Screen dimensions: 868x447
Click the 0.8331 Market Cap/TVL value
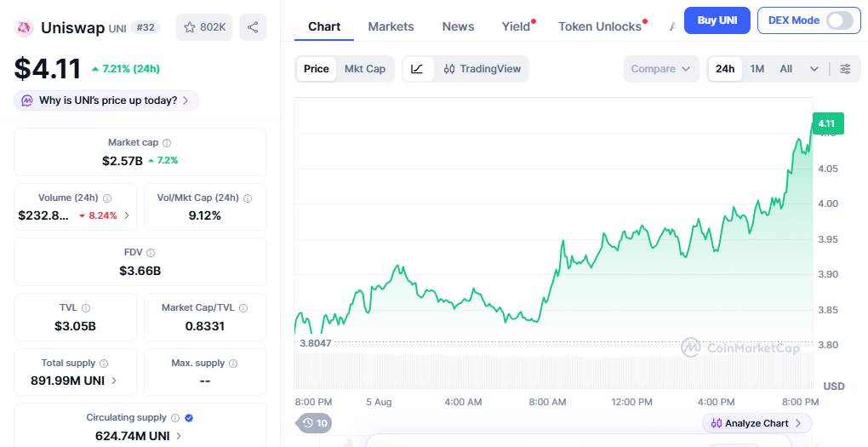(205, 326)
